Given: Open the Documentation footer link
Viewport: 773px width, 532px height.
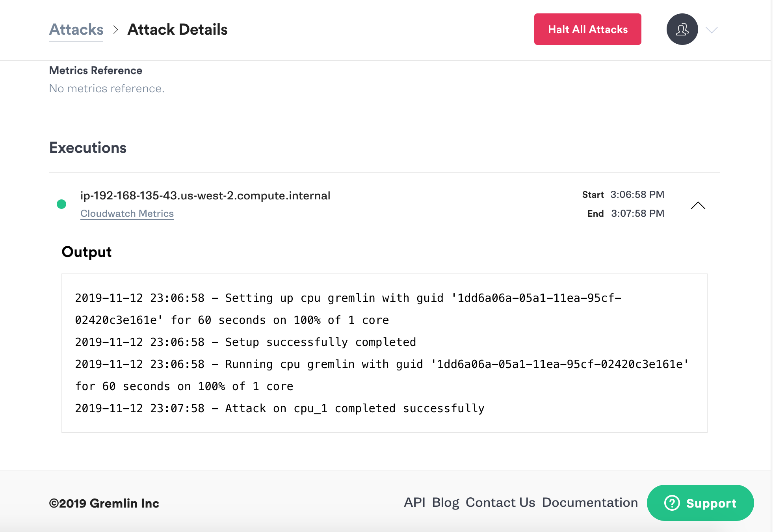Looking at the screenshot, I should pos(590,502).
